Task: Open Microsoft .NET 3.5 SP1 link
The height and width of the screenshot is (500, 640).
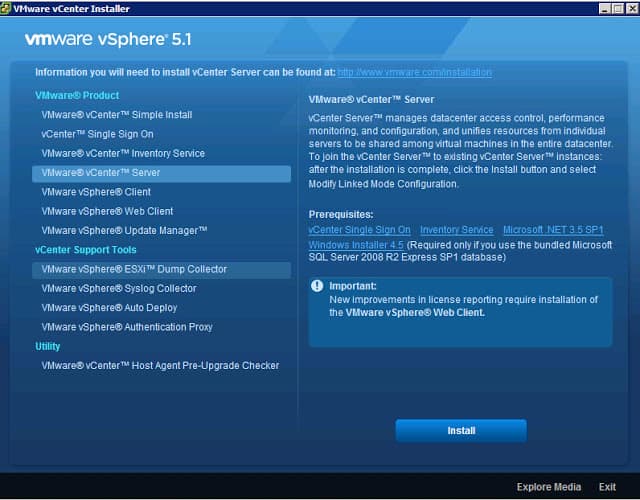Action: 553,230
